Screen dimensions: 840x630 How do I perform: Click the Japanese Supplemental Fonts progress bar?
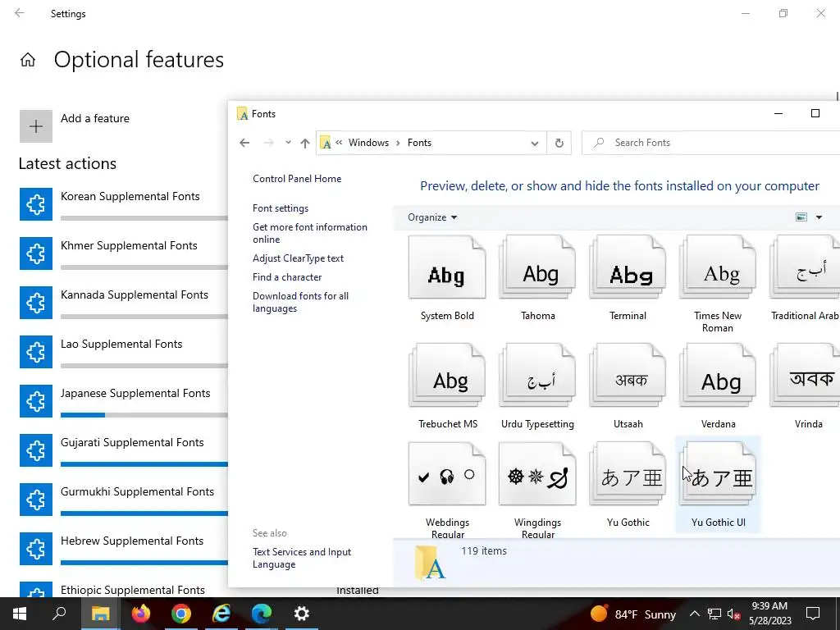144,415
